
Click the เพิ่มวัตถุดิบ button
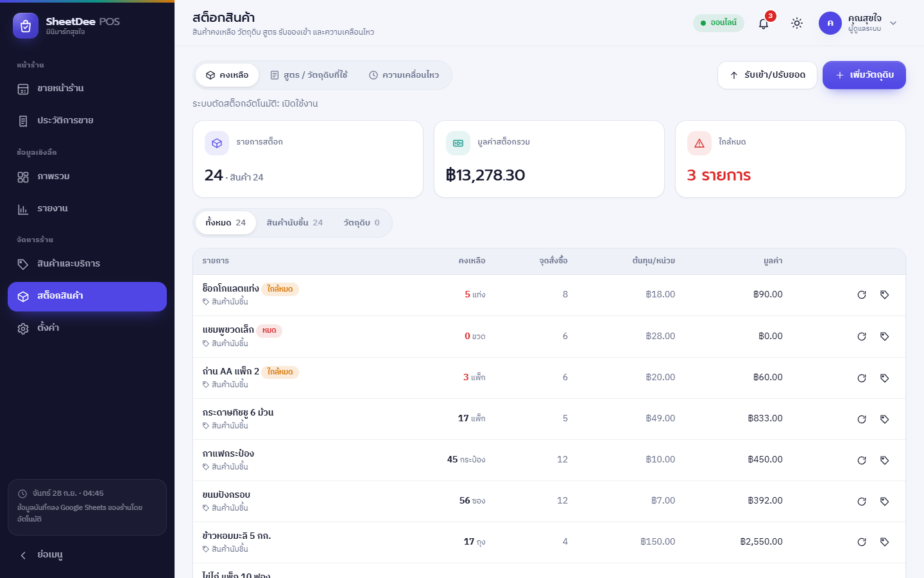pos(864,75)
